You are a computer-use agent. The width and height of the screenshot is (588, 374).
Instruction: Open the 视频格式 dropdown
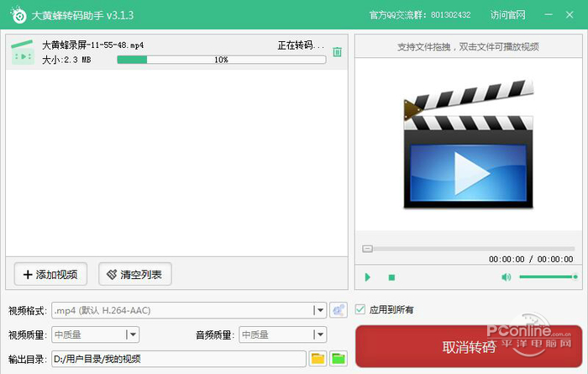[x=189, y=310]
